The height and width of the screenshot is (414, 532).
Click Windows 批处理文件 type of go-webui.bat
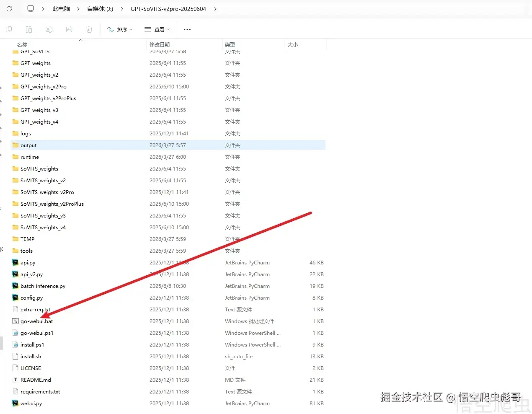click(x=249, y=321)
